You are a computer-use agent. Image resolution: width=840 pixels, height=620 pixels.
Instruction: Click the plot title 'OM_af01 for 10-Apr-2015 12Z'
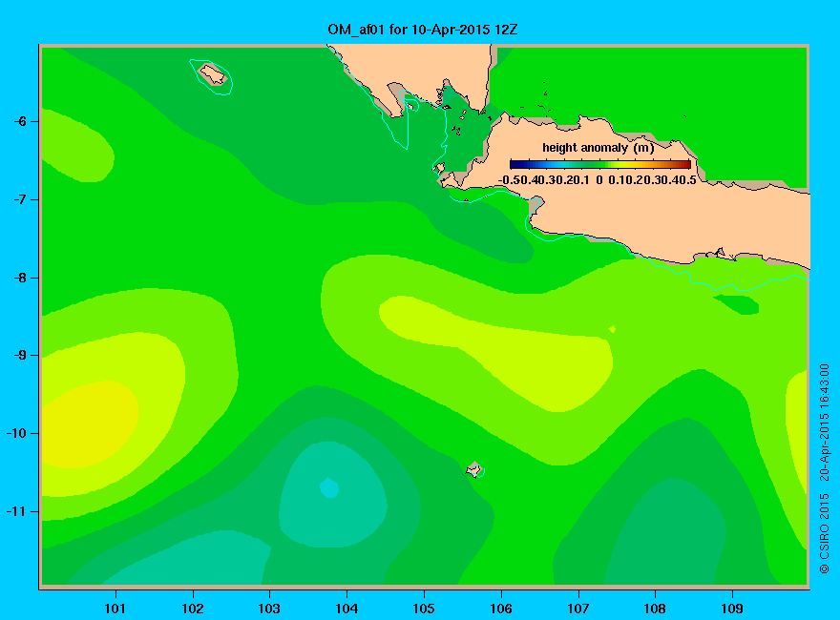tap(422, 30)
